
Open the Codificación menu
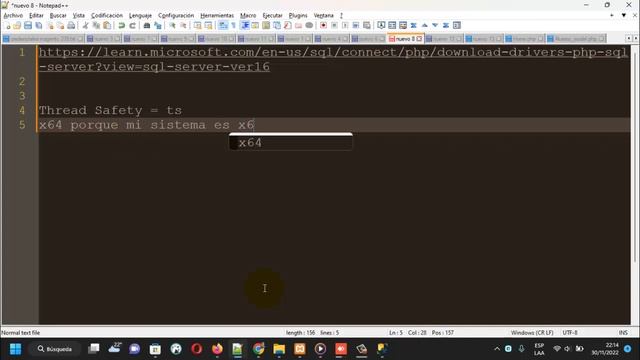click(x=107, y=16)
